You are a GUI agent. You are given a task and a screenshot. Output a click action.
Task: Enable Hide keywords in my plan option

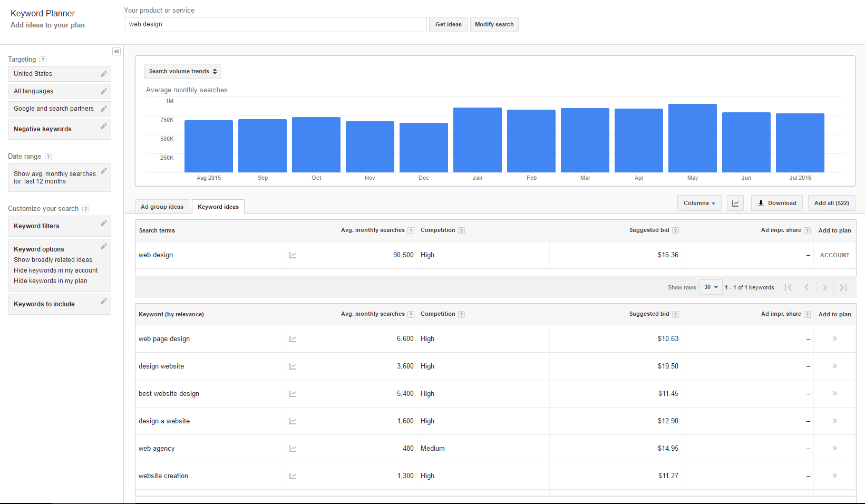(x=51, y=280)
